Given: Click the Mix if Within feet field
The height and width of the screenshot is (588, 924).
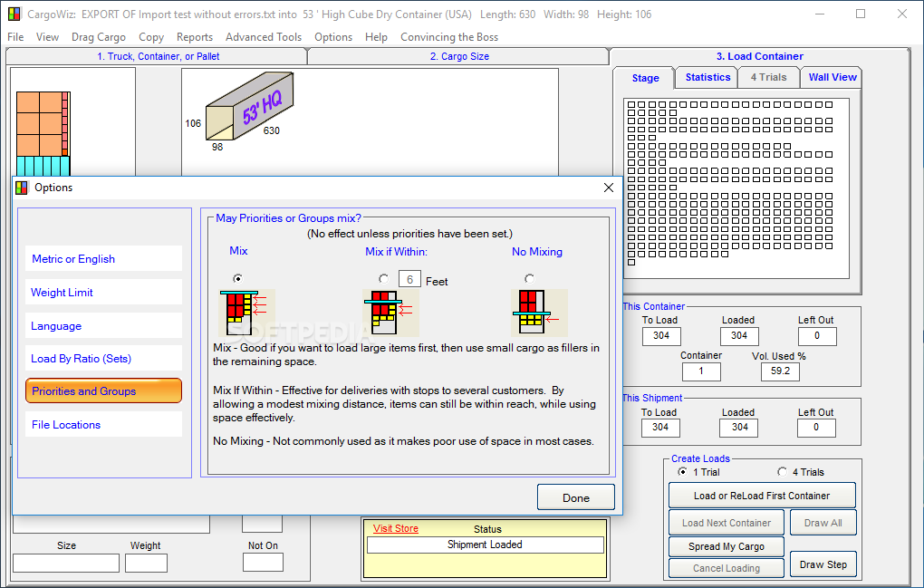Looking at the screenshot, I should pos(409,279).
